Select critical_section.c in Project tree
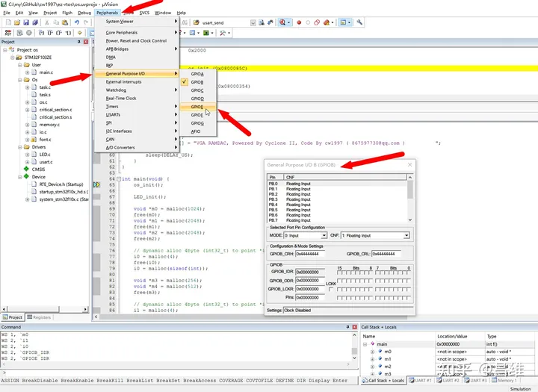 55,110
